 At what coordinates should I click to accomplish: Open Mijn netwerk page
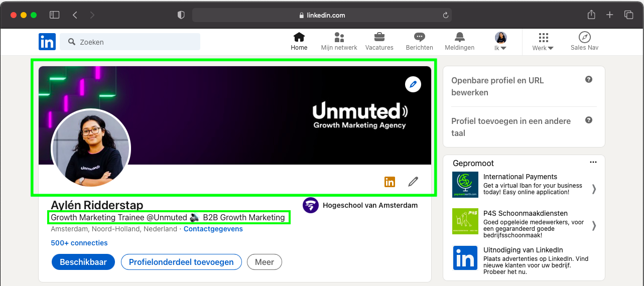[x=339, y=42]
